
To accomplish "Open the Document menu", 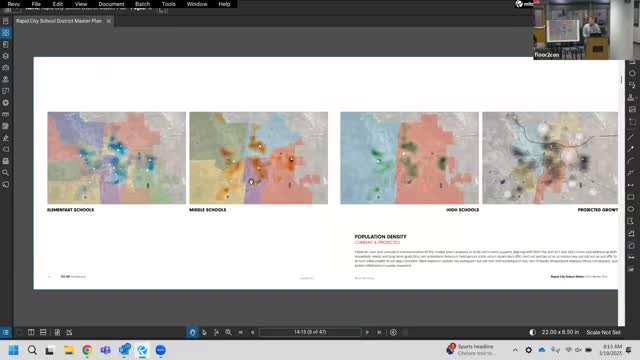I will point(111,4).
